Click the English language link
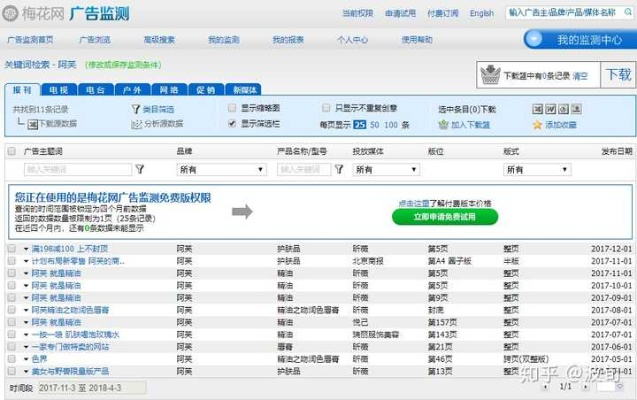The height and width of the screenshot is (400, 637). [482, 13]
